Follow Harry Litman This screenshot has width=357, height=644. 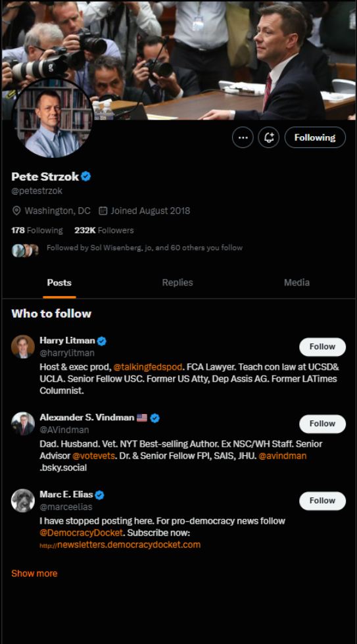[x=323, y=347]
